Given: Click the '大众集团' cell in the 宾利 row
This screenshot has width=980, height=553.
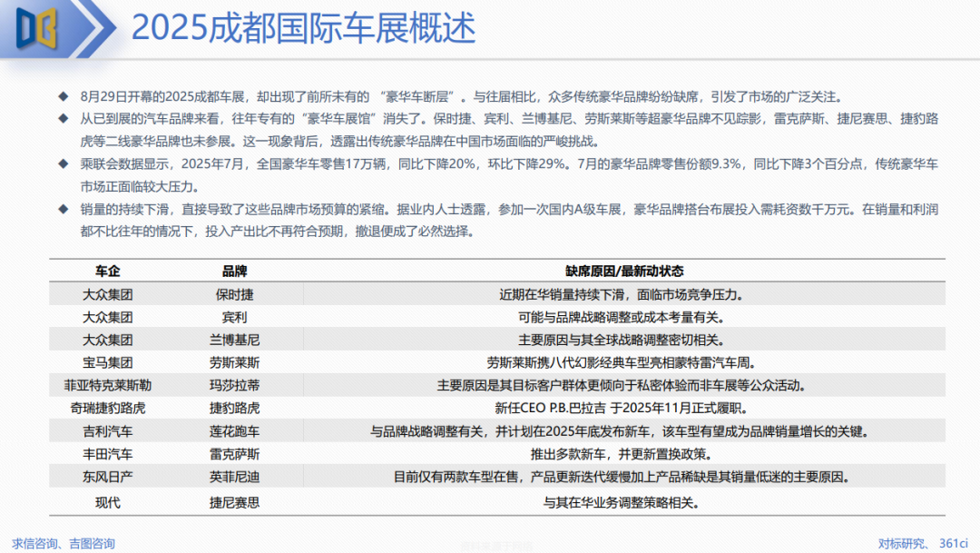Looking at the screenshot, I should pos(107,317).
